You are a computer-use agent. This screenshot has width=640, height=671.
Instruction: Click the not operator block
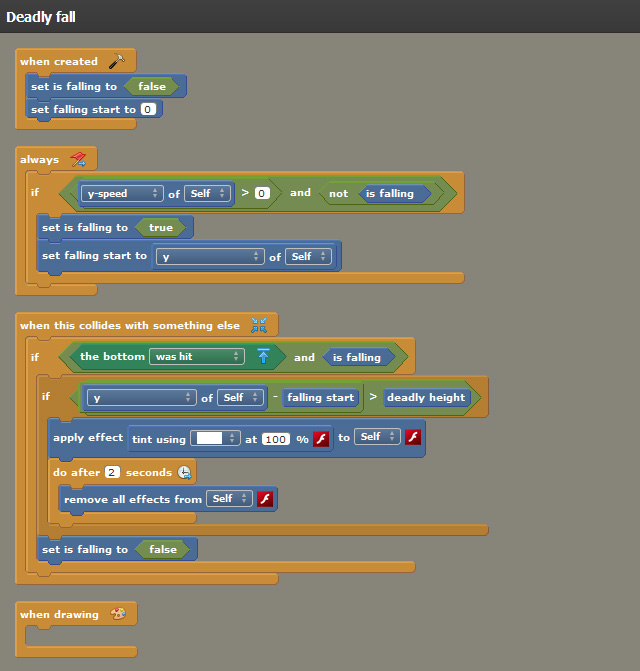click(x=338, y=193)
